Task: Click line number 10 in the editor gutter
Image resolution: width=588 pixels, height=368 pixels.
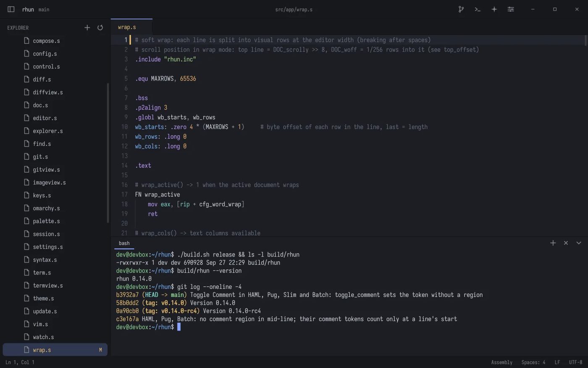Action: [124, 127]
